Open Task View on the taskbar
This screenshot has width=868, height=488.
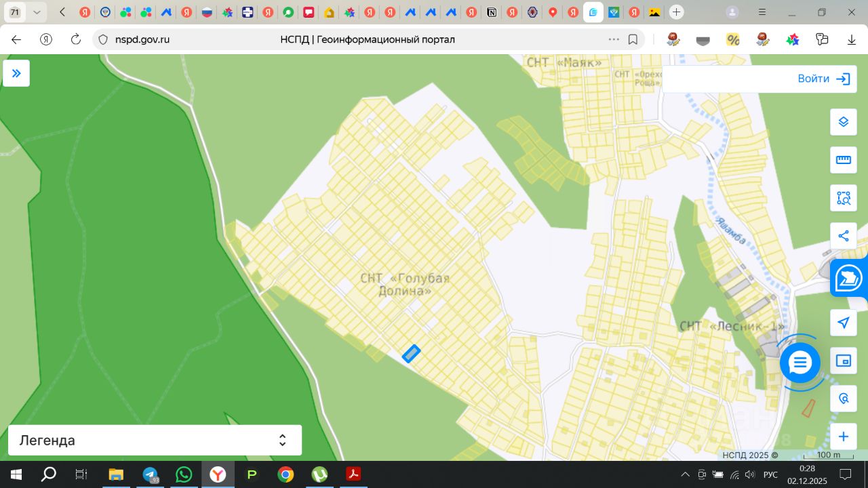81,474
